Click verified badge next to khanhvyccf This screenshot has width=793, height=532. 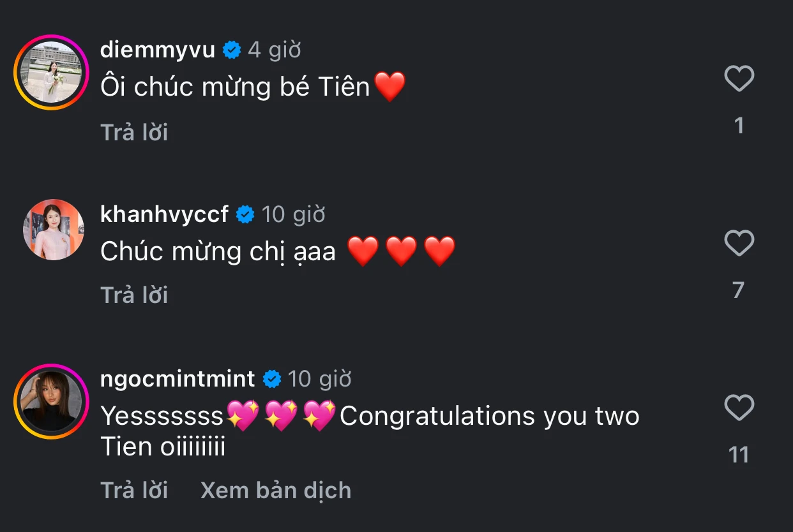click(245, 215)
